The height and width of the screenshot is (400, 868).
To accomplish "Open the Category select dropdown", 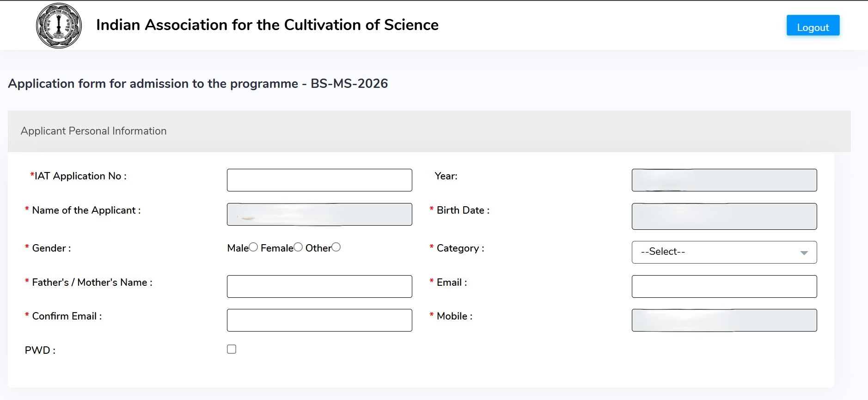I will 723,252.
